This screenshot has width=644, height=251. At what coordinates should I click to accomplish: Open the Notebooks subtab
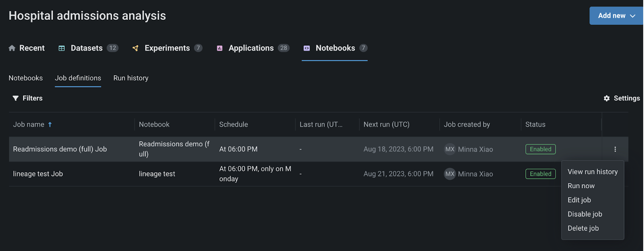pyautogui.click(x=26, y=78)
